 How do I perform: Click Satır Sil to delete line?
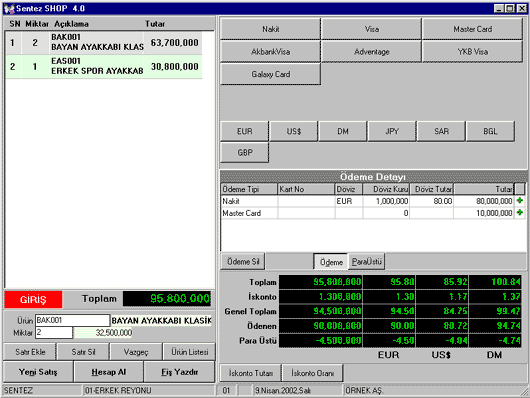coord(83,352)
